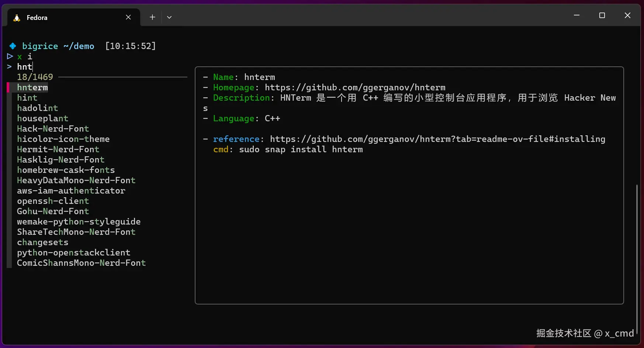Viewport: 644px width, 348px height.
Task: Select hadolint from the results list
Action: (x=37, y=108)
